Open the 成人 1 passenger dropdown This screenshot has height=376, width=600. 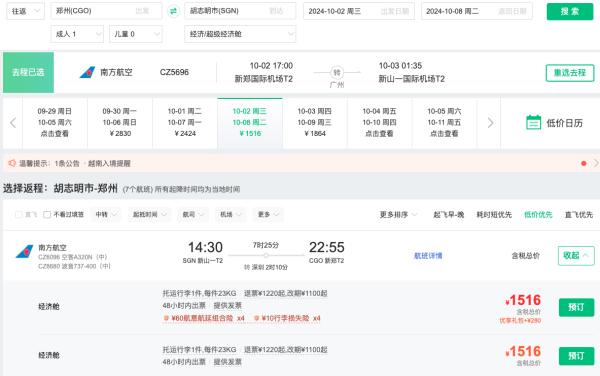tap(77, 34)
